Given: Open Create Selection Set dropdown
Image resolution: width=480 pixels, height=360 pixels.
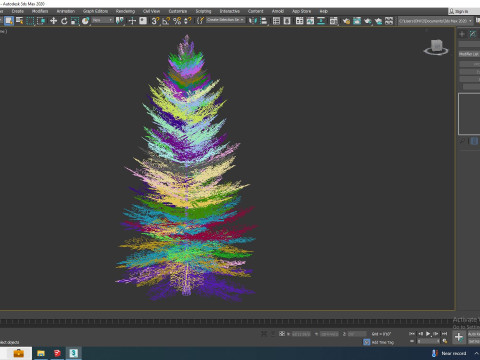Looking at the screenshot, I should tap(226, 20).
